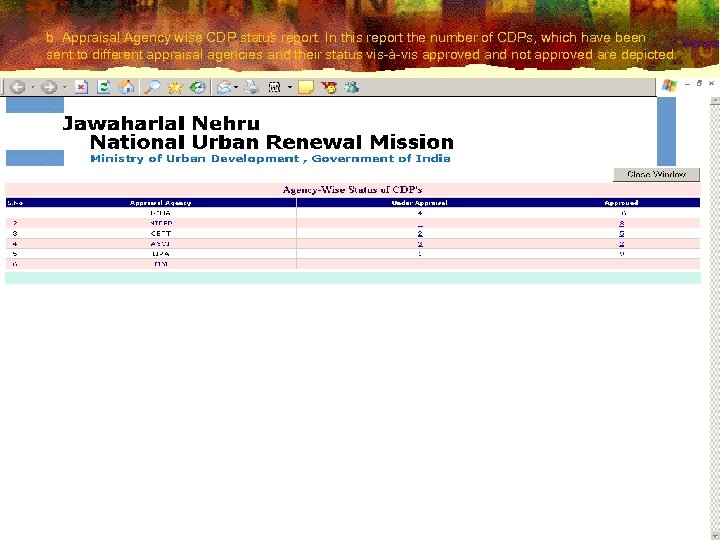The height and width of the screenshot is (540, 720).
Task: Open the Mail envelope toolbar icon
Action: 224,87
